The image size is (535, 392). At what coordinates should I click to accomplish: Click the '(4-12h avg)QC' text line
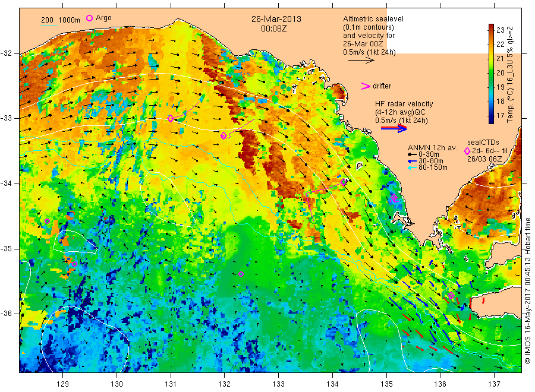coord(400,112)
